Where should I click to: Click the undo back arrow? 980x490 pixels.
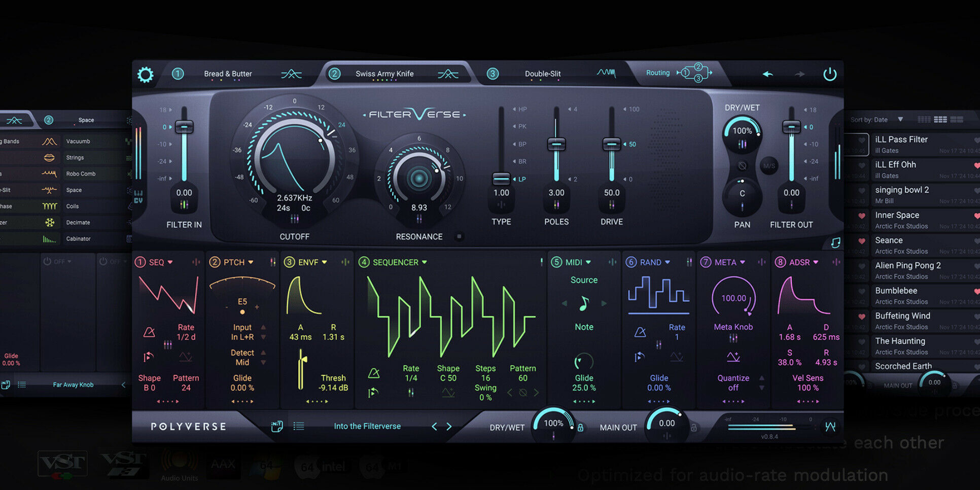coord(767,74)
